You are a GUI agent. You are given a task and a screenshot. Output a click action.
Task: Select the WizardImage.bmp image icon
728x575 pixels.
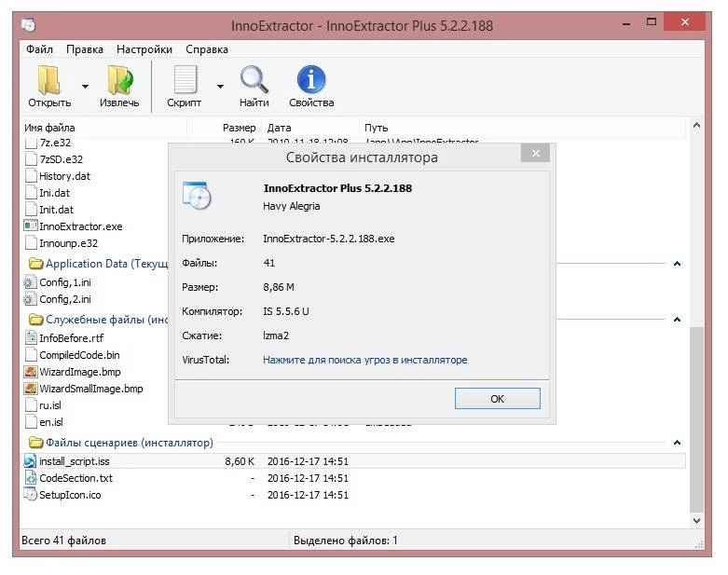click(31, 372)
